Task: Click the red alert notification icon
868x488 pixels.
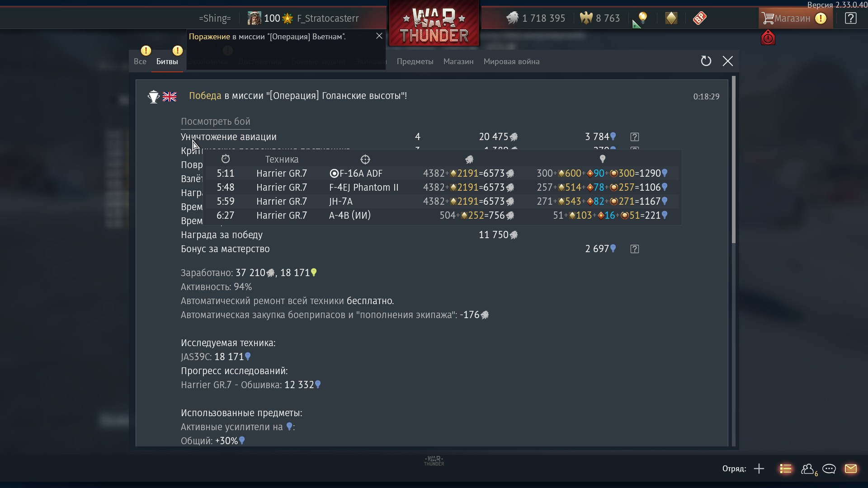Action: pyautogui.click(x=768, y=38)
